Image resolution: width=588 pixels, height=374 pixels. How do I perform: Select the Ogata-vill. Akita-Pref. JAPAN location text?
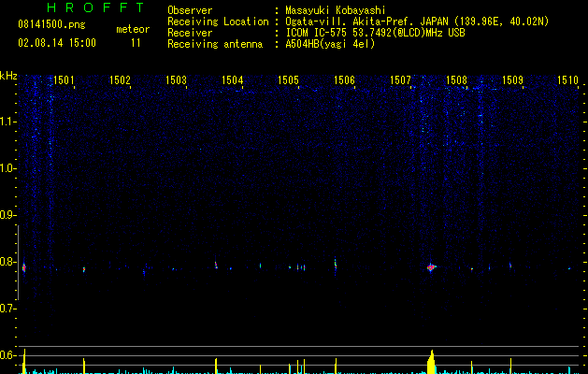417,22
